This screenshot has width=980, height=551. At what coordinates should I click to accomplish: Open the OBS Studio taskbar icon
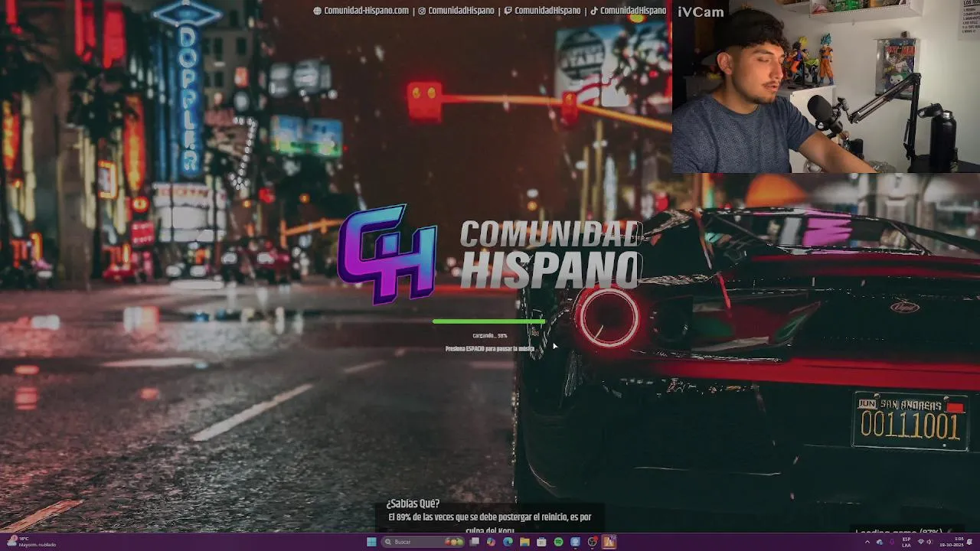[592, 542]
